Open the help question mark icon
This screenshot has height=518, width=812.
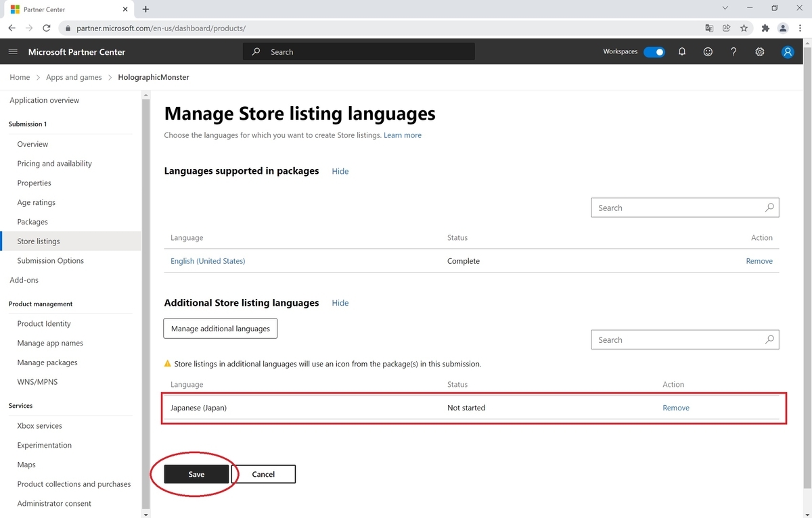click(734, 52)
